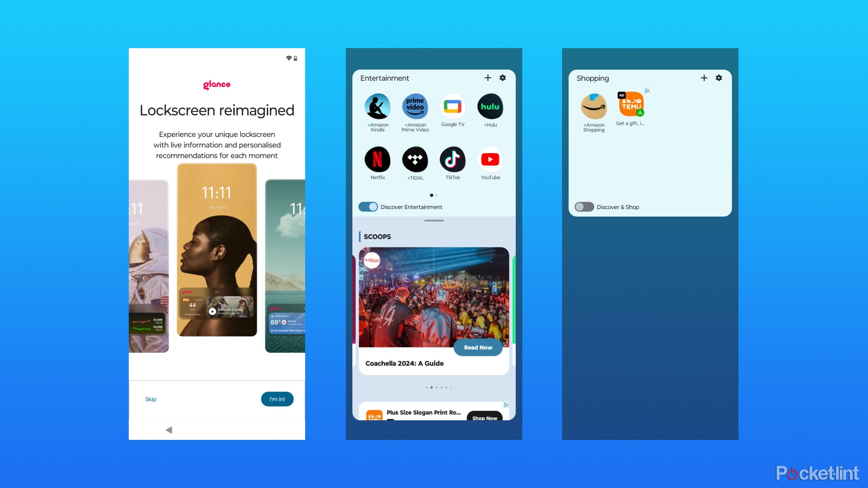Add app to Shopping section
The height and width of the screenshot is (488, 868).
click(x=704, y=78)
